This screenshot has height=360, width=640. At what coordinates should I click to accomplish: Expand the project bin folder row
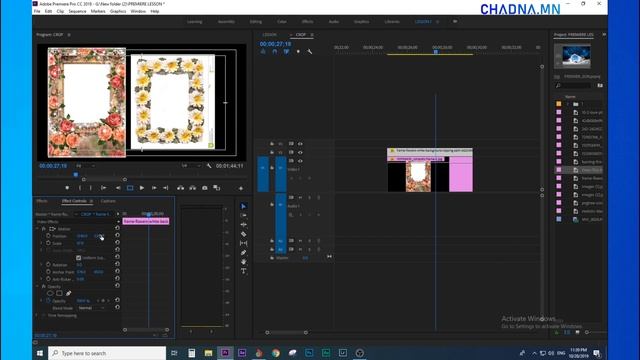(x=567, y=104)
